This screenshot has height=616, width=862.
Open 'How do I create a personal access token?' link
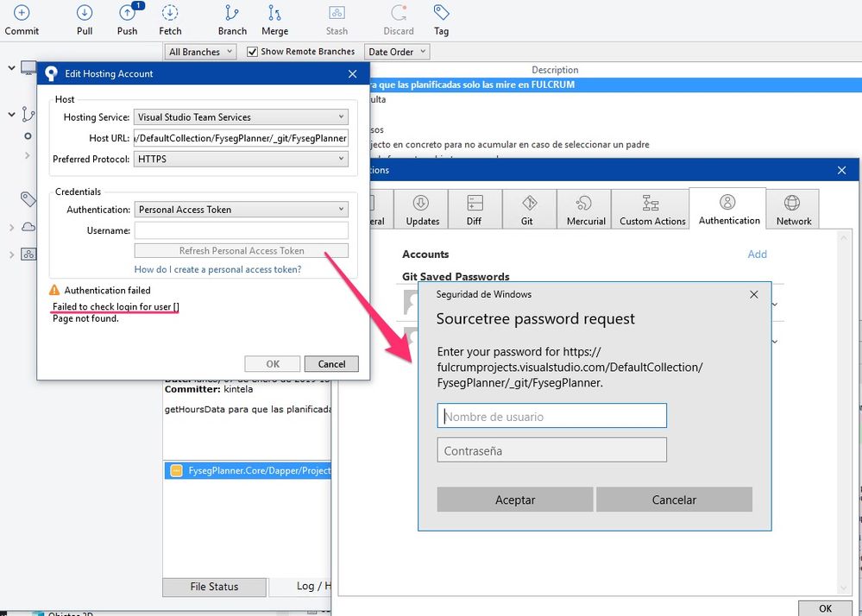click(x=217, y=269)
